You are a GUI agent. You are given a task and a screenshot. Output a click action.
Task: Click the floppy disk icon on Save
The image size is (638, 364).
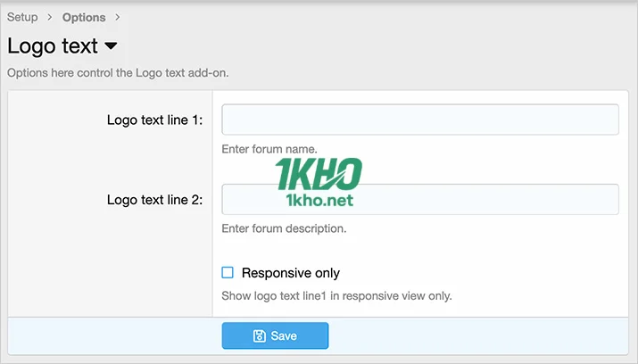pyautogui.click(x=259, y=336)
